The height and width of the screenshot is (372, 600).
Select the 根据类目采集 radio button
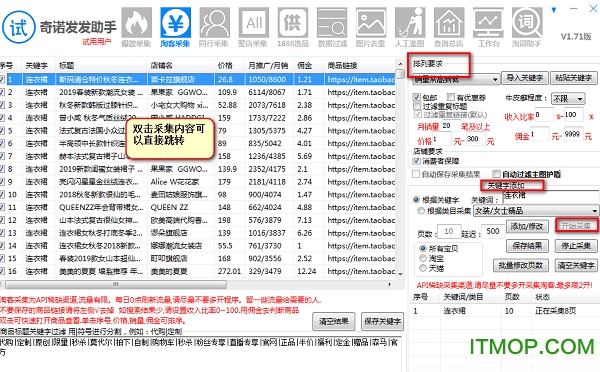point(421,210)
